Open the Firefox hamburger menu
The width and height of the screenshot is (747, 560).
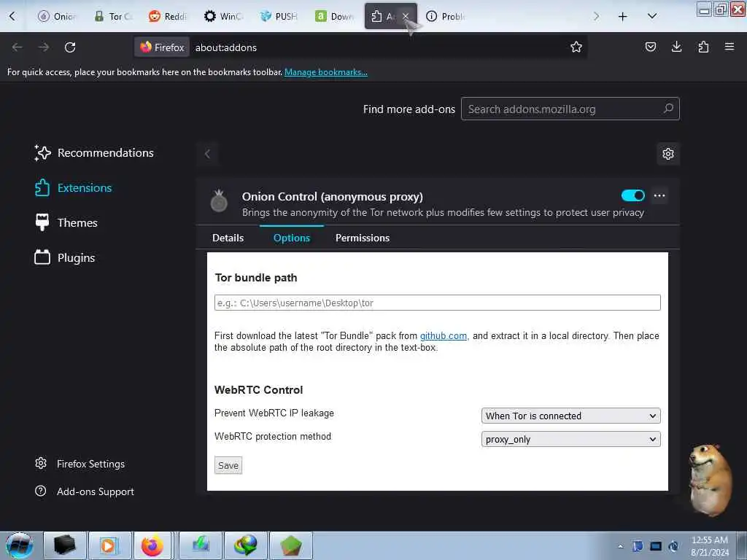(x=729, y=47)
